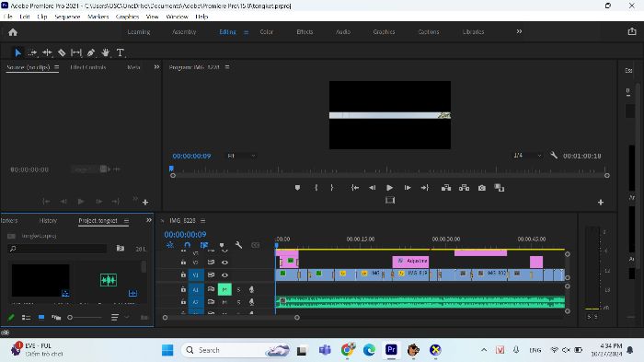Toggle Linked Selection in timeline
Viewport: 644px width, 362px height.
pos(204,245)
